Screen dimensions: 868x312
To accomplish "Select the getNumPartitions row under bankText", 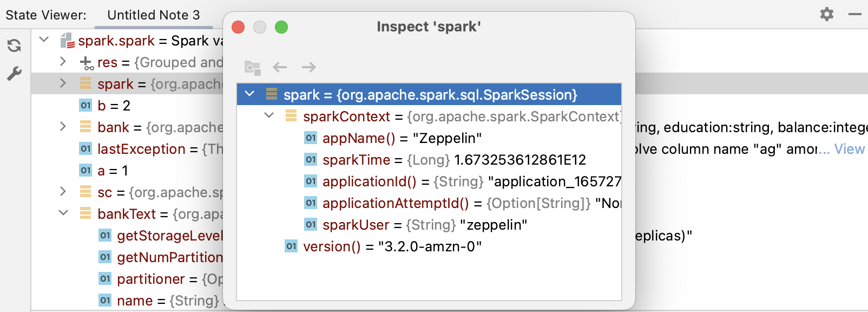I will [x=128, y=257].
